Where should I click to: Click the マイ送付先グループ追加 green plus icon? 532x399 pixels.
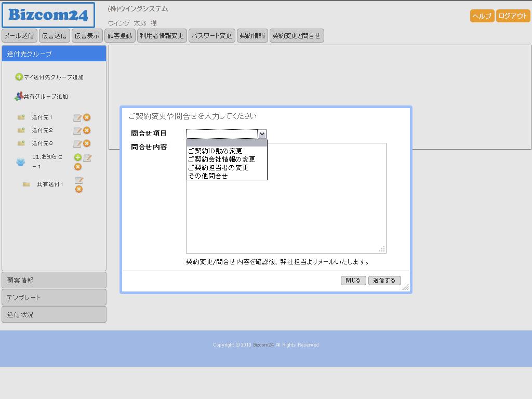(19, 77)
